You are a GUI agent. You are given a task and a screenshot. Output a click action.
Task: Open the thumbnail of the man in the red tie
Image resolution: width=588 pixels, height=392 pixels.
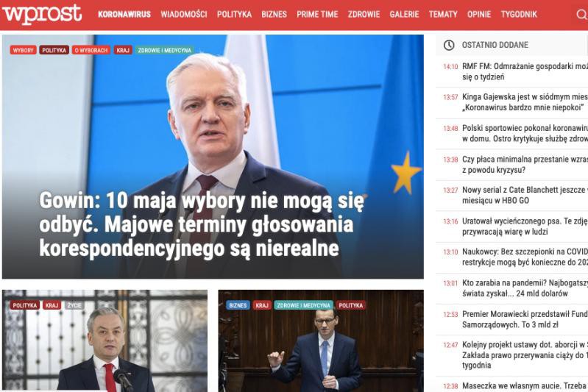(105, 341)
